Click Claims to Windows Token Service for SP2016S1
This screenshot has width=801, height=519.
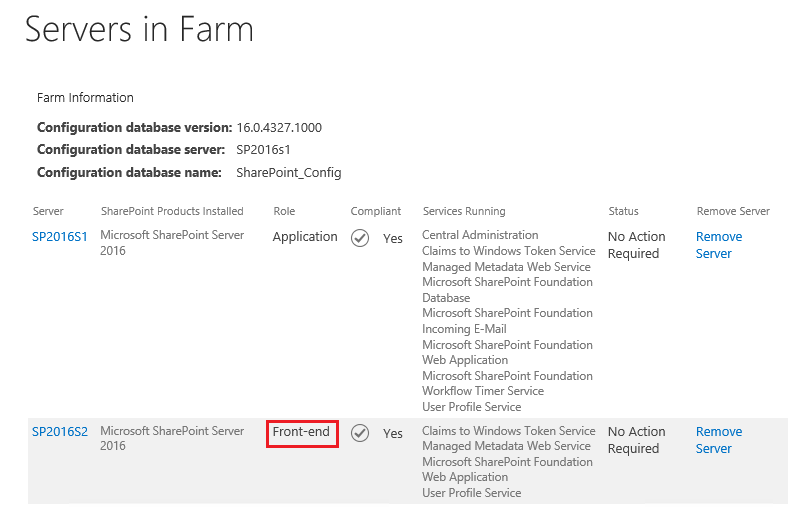509,251
